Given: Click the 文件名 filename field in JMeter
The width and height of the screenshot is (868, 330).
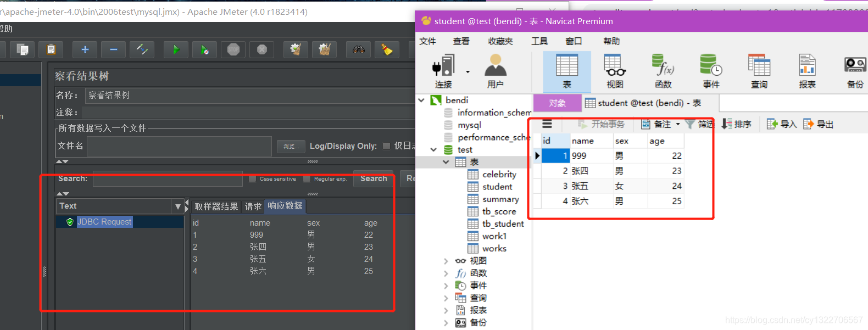Looking at the screenshot, I should pyautogui.click(x=179, y=146).
